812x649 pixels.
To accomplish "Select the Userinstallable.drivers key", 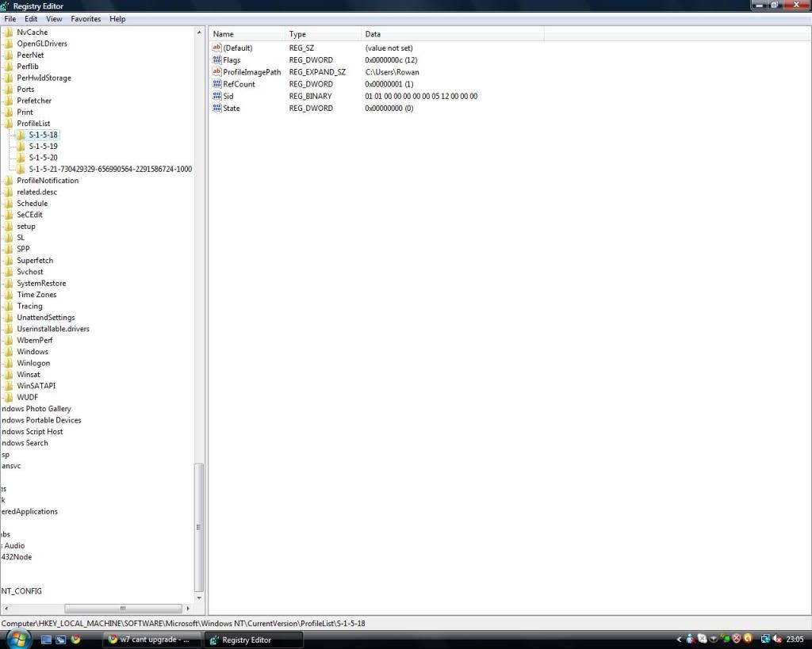I will [53, 329].
